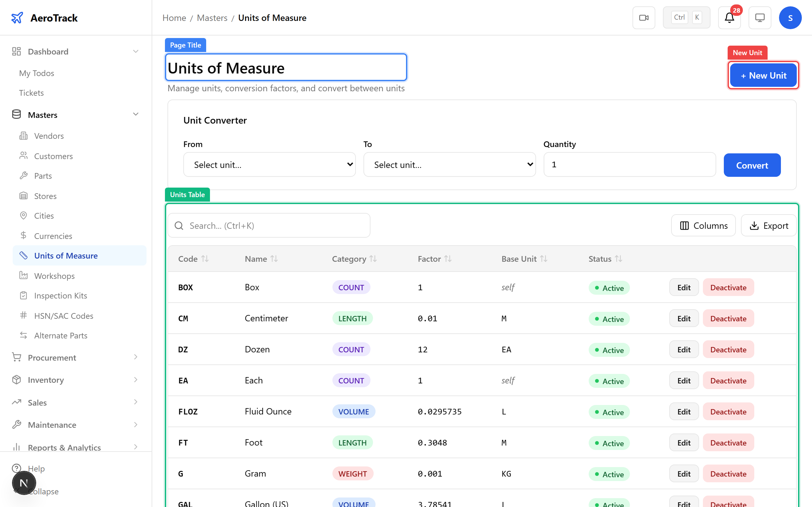Go to Workshops in Masters menu
Image resolution: width=812 pixels, height=507 pixels.
[x=54, y=276]
